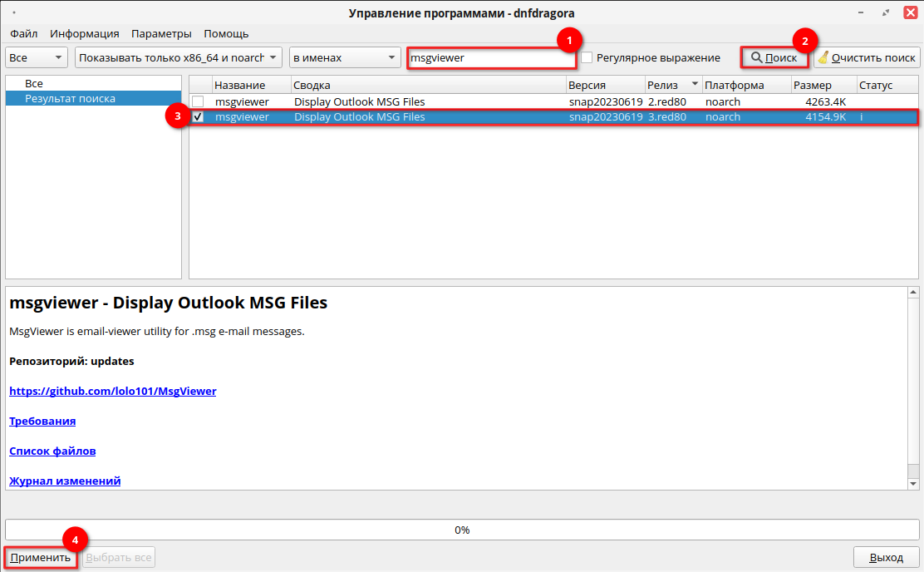Screen dimensions: 924x572
Task: Open the Параметры menu
Action: point(161,34)
